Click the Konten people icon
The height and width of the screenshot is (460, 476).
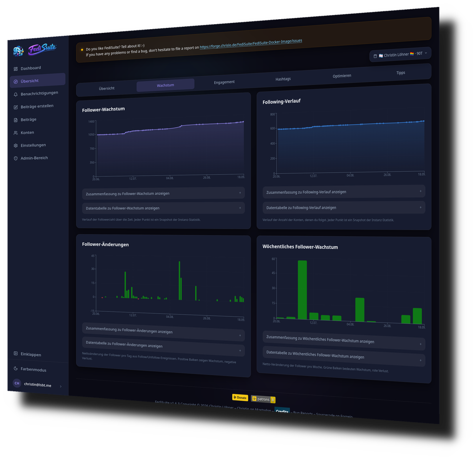tap(15, 133)
